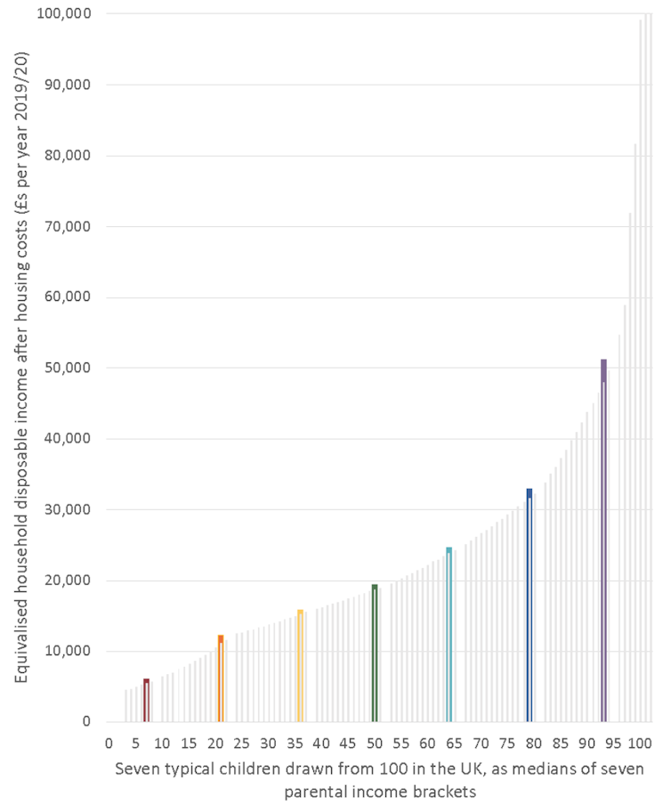671x812 pixels.
Task: Click the x-axis label 100
Action: 639,743
